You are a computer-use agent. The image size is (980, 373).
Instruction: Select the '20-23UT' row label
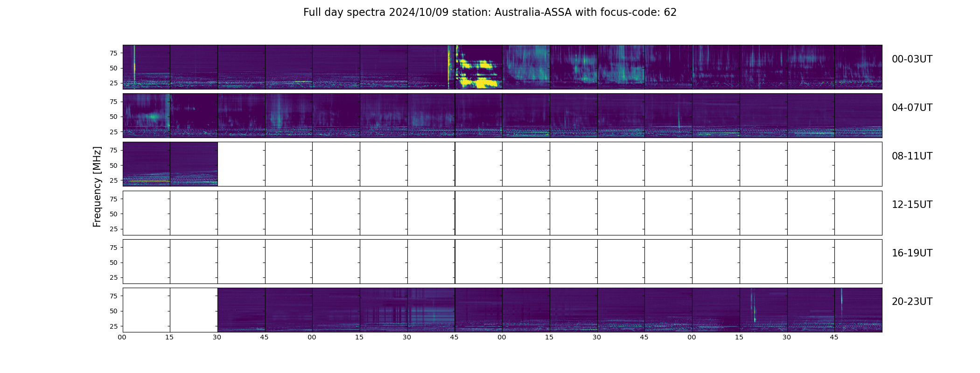coord(912,302)
